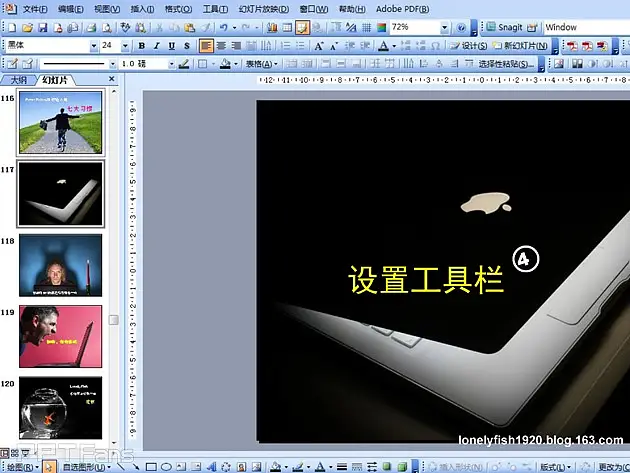Select the oval drawing tool
Viewport: 630px width, 473px height.
click(x=166, y=467)
